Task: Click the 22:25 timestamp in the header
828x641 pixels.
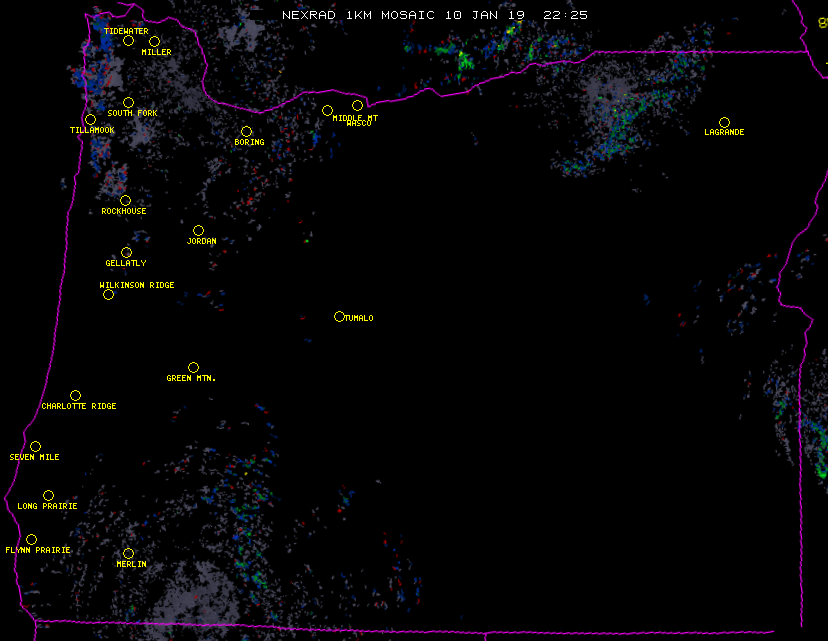Action: point(565,15)
